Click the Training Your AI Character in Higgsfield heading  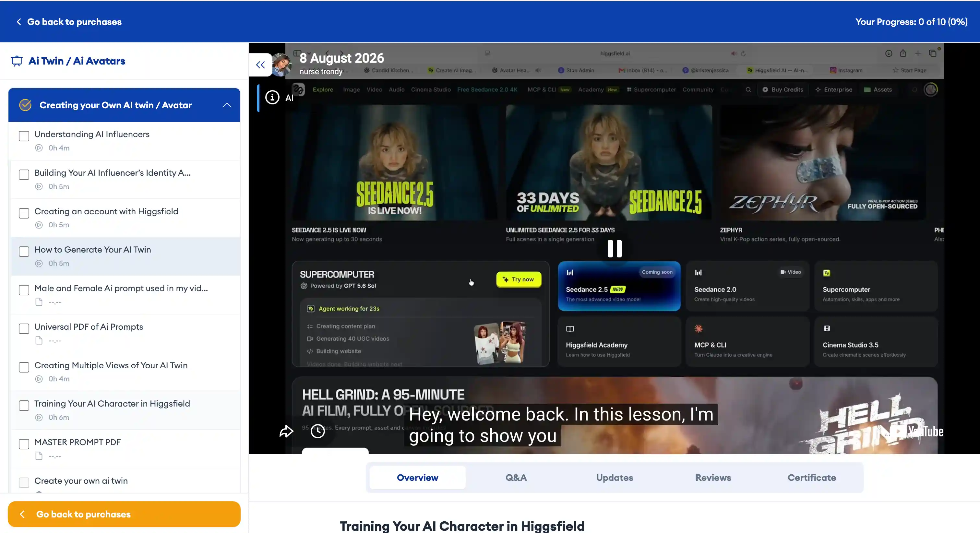pos(462,526)
